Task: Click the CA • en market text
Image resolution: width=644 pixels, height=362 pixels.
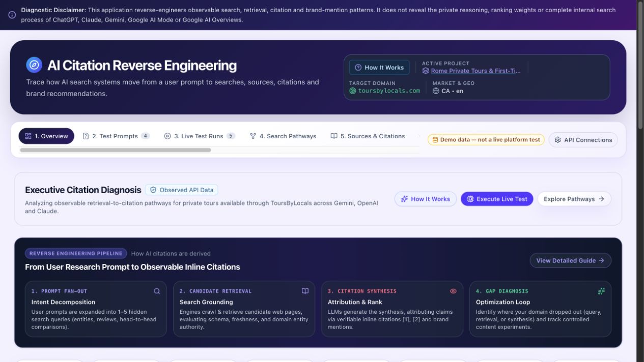Action: click(452, 91)
